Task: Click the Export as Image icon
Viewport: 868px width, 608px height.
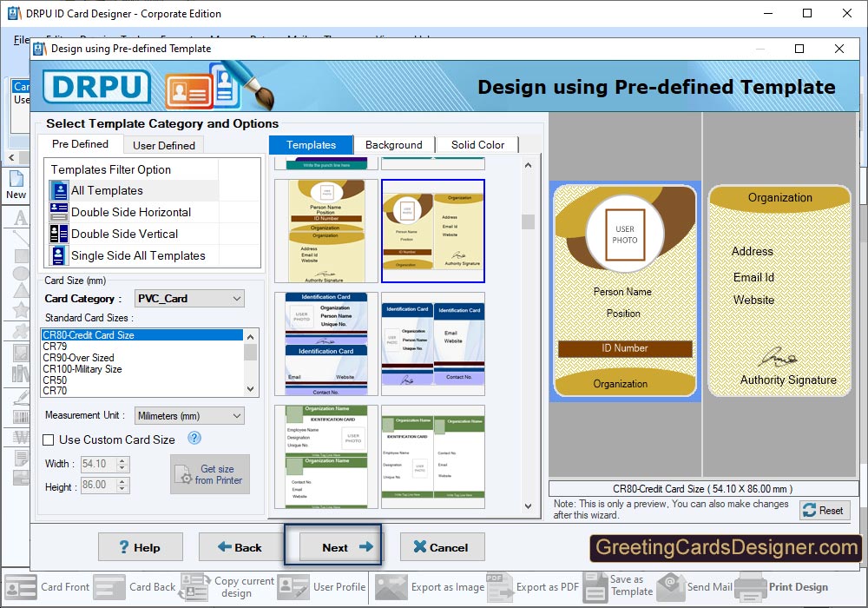Action: [391, 587]
